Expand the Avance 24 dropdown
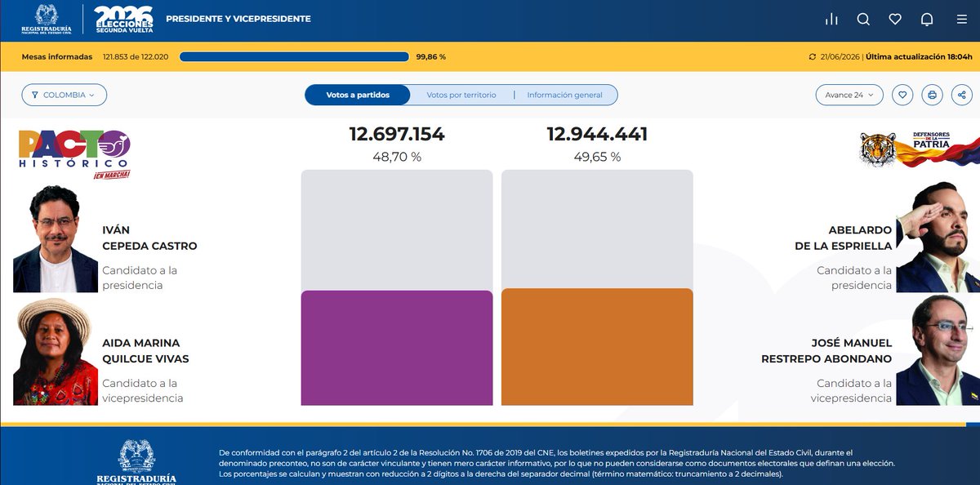Screen dimensions: 980x485 (x=849, y=95)
